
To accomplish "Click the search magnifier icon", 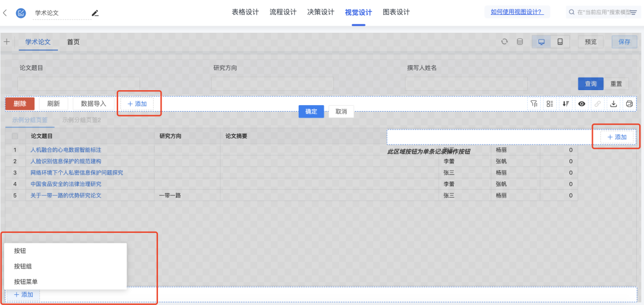I will [x=571, y=13].
